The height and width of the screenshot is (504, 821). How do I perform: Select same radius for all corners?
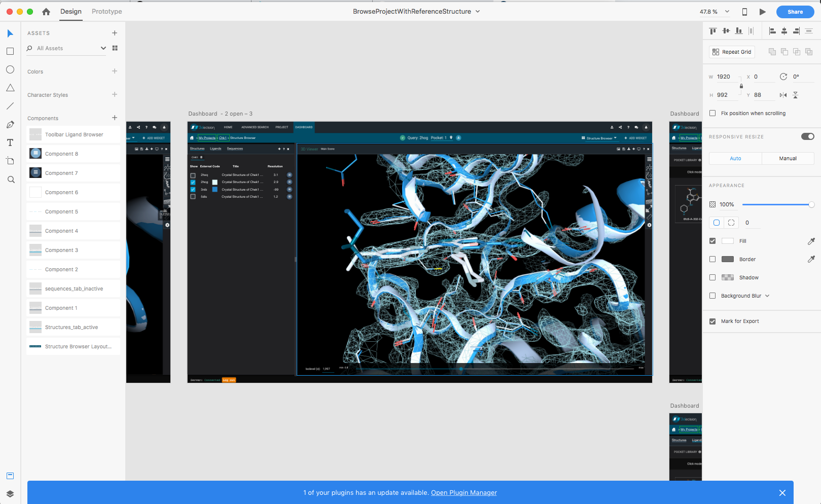coord(716,223)
